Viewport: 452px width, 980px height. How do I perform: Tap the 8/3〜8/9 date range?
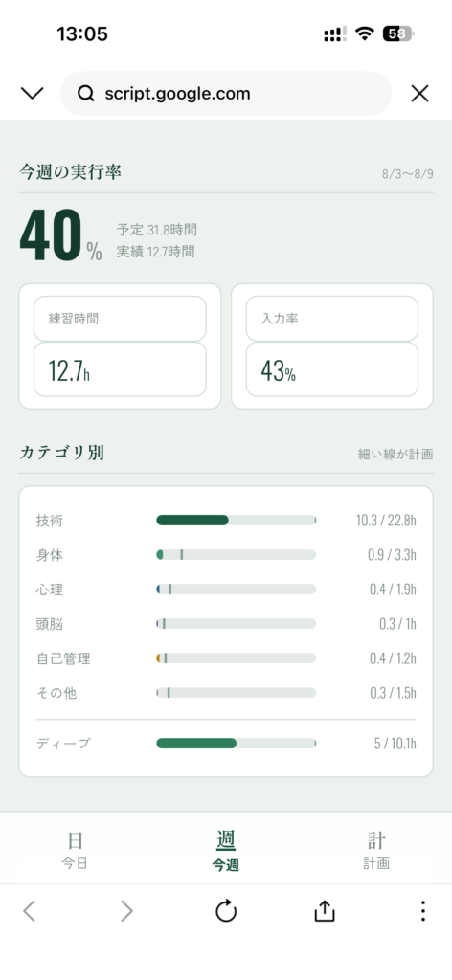[x=408, y=174]
